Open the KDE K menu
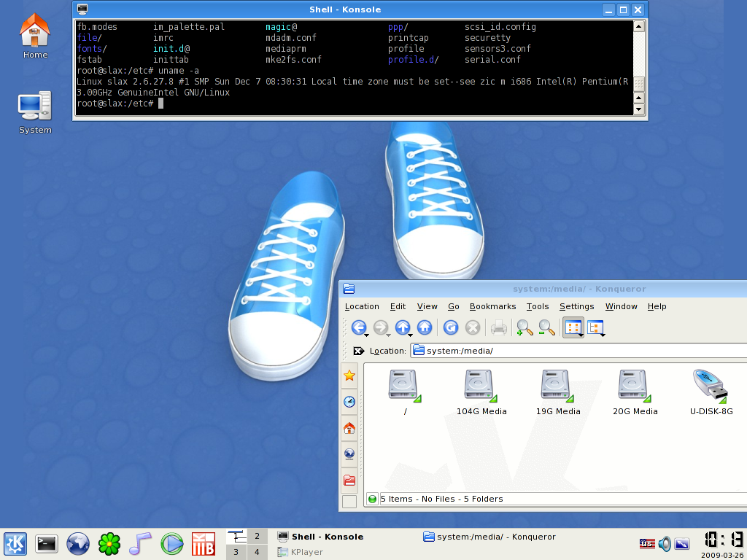 pyautogui.click(x=15, y=544)
